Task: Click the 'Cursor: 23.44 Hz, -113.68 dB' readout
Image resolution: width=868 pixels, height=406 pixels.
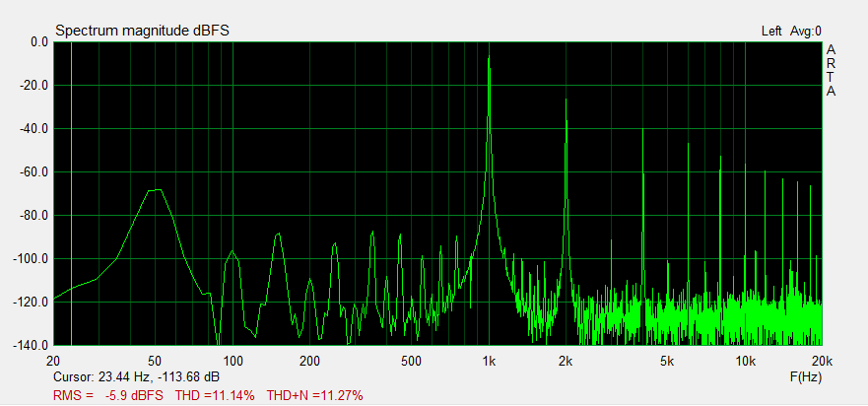Action: pos(136,377)
